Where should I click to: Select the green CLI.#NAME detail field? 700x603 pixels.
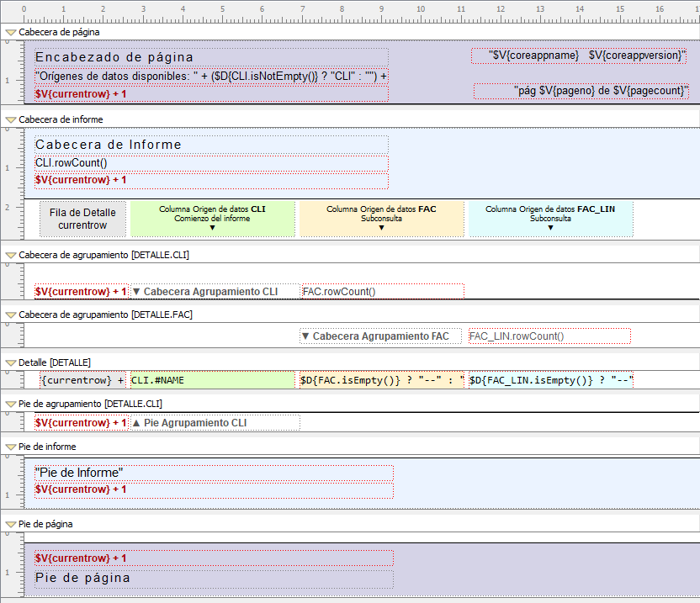(x=212, y=380)
